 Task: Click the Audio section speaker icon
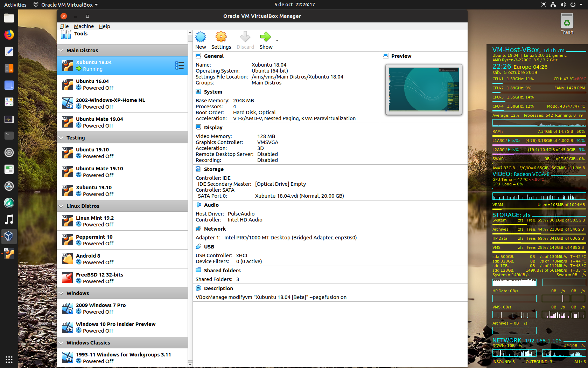click(x=198, y=205)
